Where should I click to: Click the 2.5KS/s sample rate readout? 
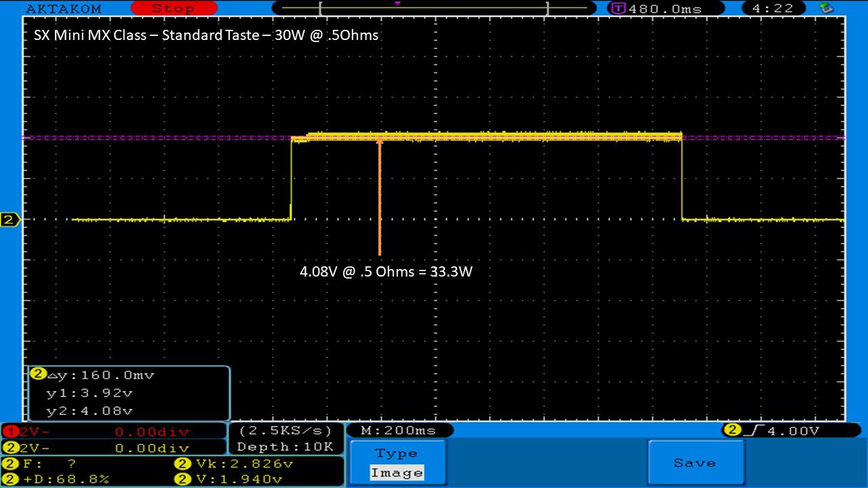pyautogui.click(x=285, y=431)
